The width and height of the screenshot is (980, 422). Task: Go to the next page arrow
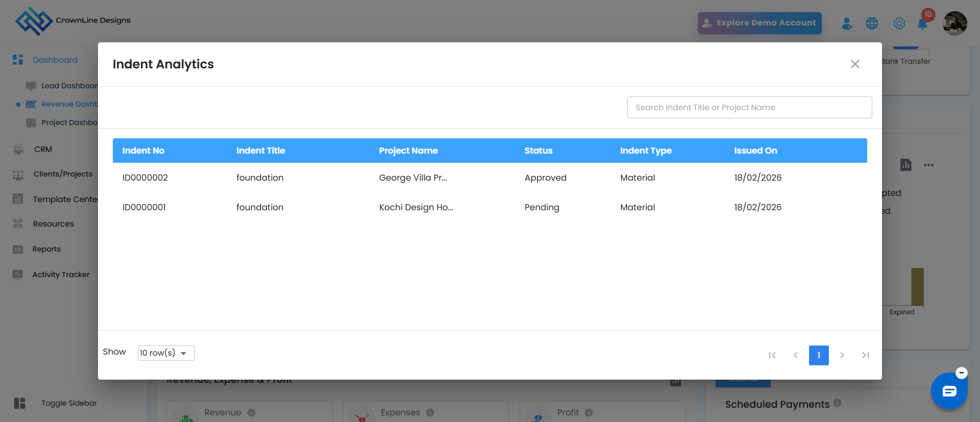(842, 355)
